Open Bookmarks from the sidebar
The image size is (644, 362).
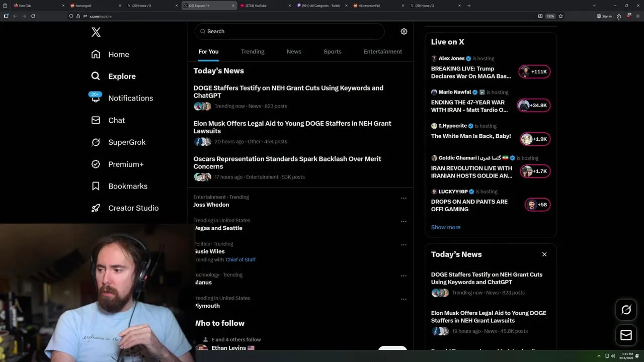point(119,186)
